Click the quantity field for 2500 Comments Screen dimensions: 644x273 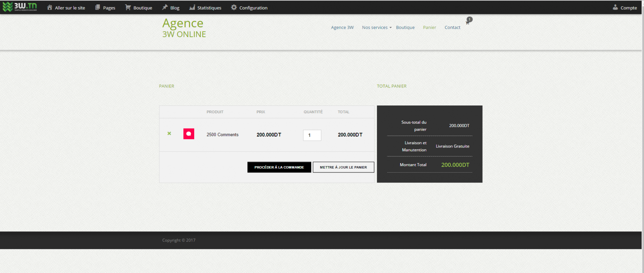point(312,135)
